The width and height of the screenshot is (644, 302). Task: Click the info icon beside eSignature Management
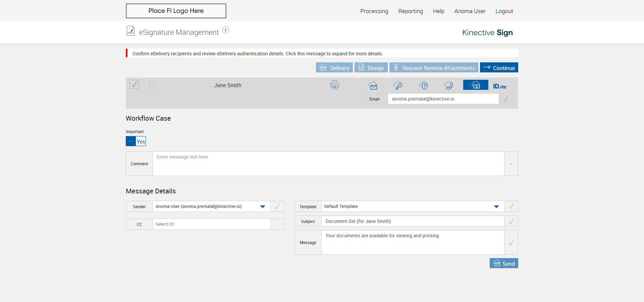pos(226,30)
